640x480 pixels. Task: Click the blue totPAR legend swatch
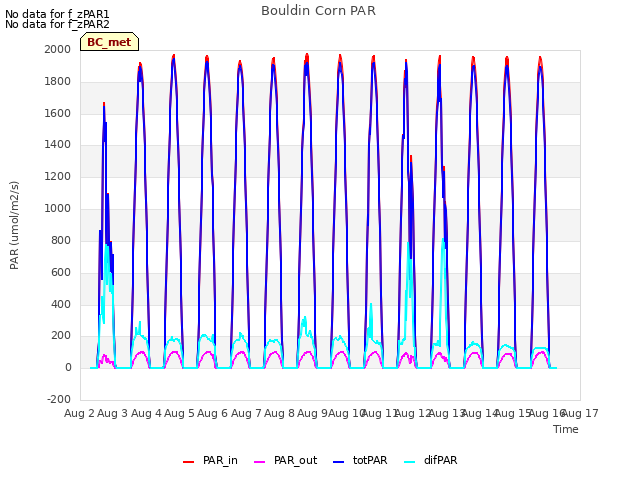point(339,462)
